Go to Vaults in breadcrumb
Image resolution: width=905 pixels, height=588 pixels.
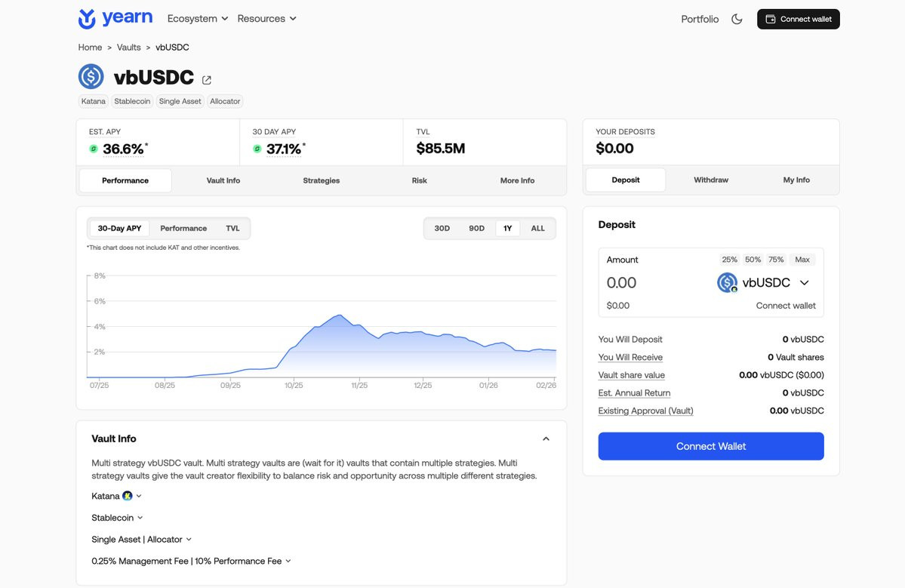coord(129,48)
